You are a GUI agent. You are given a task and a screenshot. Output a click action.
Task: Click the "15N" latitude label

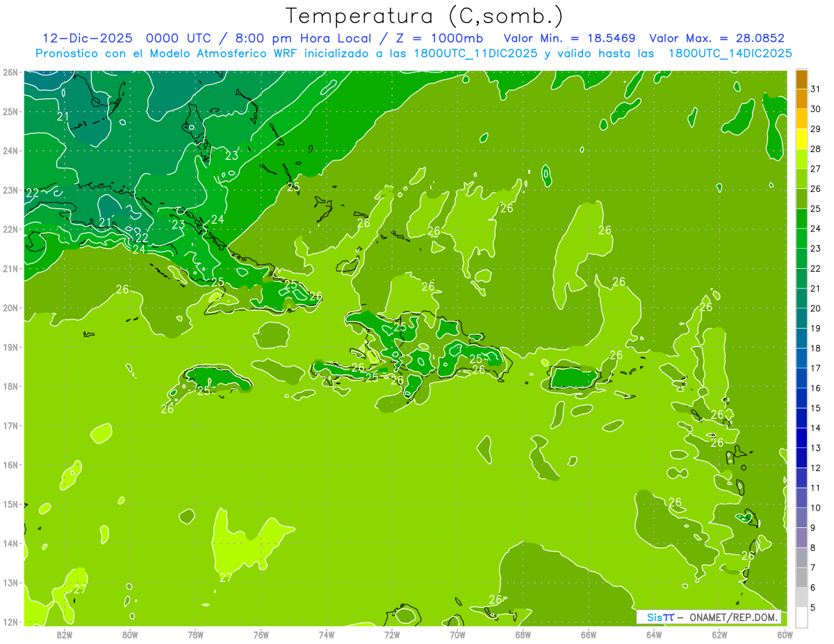pyautogui.click(x=10, y=504)
